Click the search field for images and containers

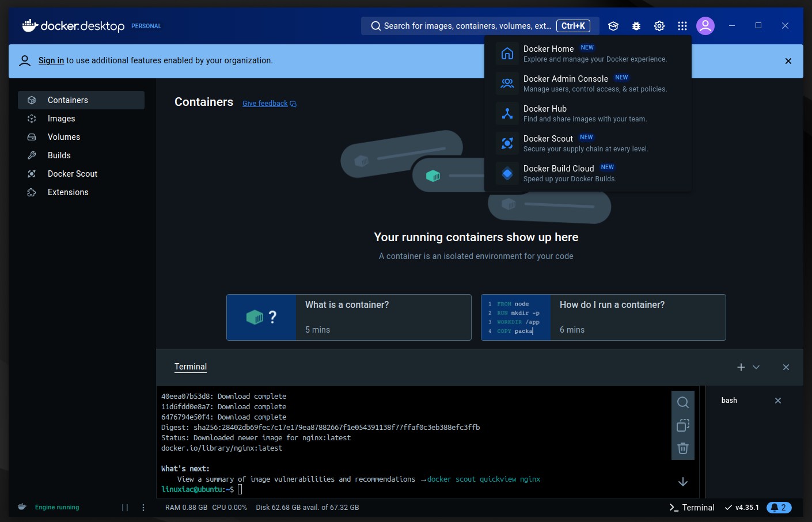[480, 26]
